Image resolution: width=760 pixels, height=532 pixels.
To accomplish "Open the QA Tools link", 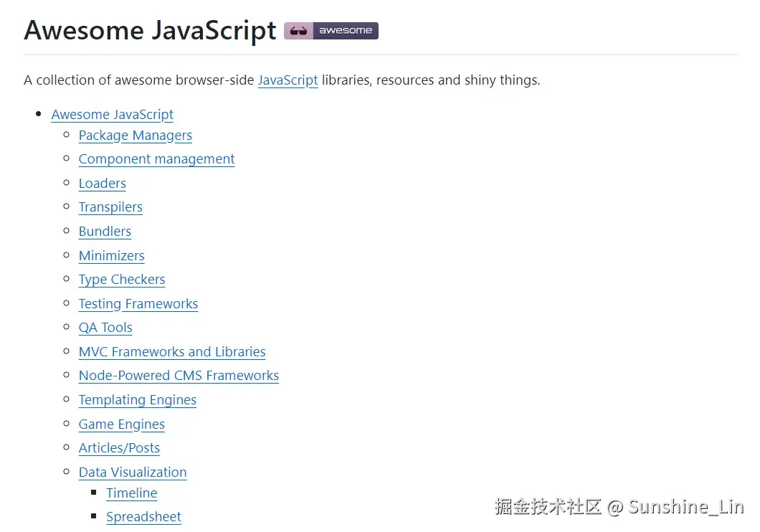I will (x=105, y=328).
